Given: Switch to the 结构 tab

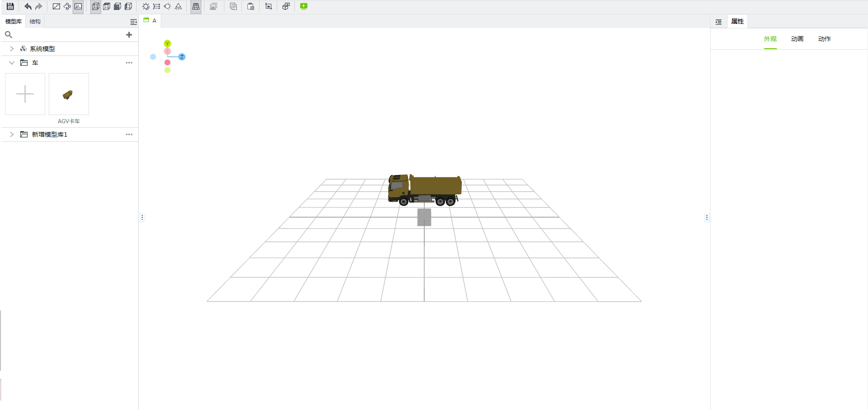Looking at the screenshot, I should (x=35, y=22).
